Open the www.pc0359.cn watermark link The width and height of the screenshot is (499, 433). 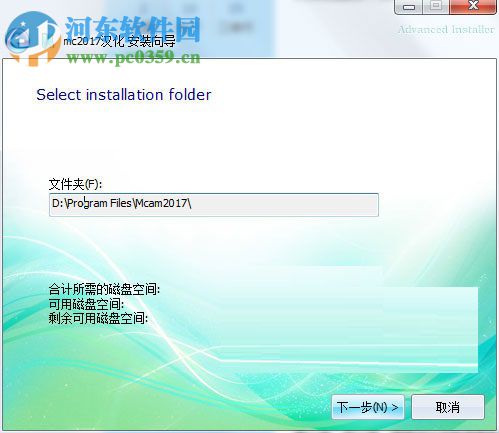tap(133, 58)
